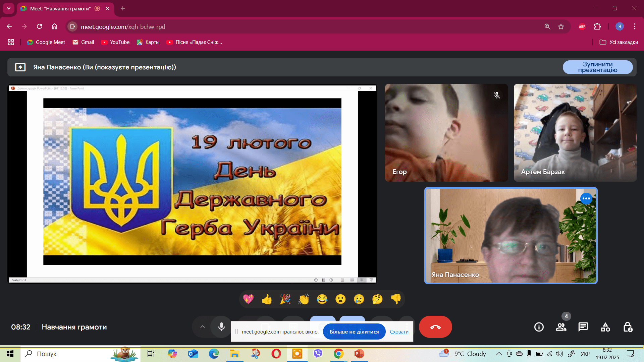
Task: Open Task View on the taskbar
Action: click(151, 354)
